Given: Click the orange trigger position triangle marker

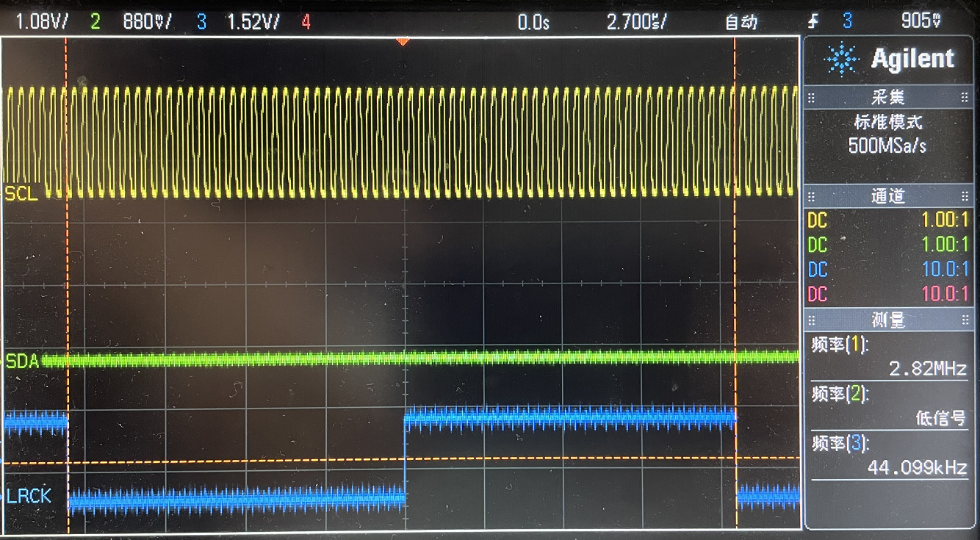Looking at the screenshot, I should [402, 42].
